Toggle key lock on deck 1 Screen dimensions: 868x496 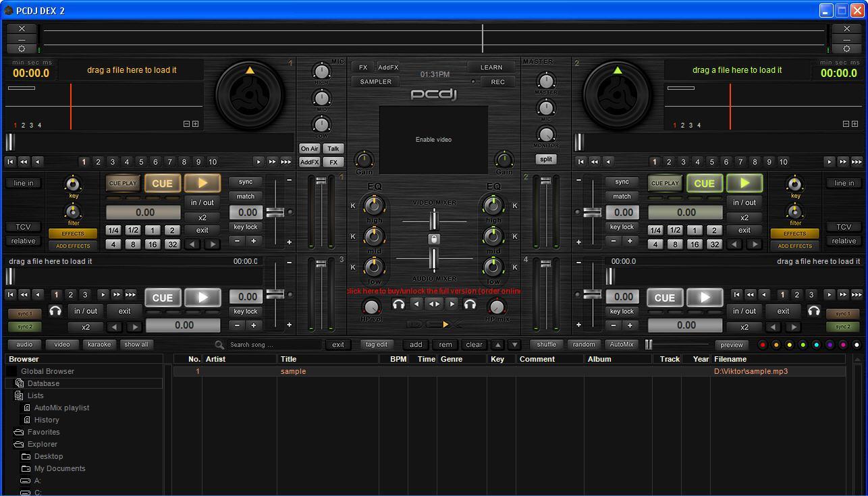point(246,227)
